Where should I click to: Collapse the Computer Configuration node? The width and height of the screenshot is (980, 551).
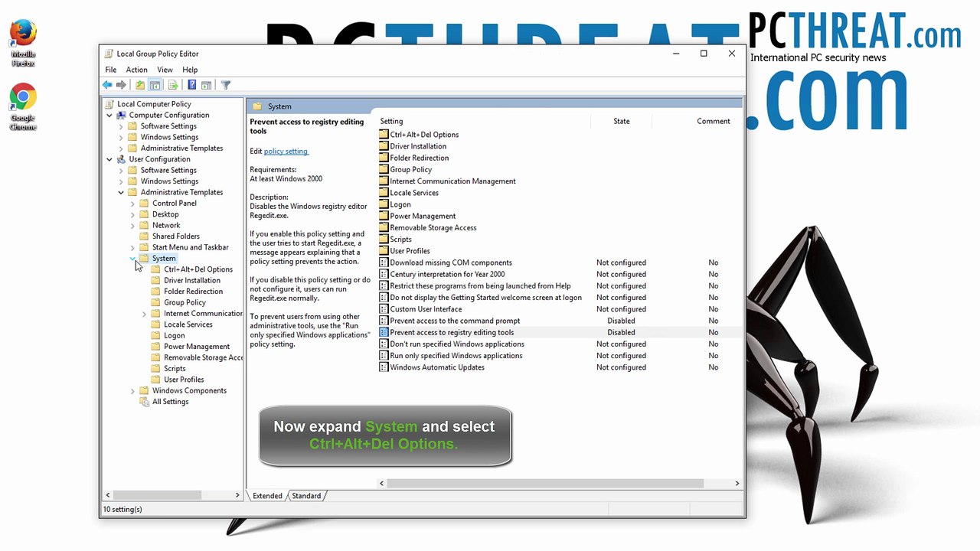109,116
